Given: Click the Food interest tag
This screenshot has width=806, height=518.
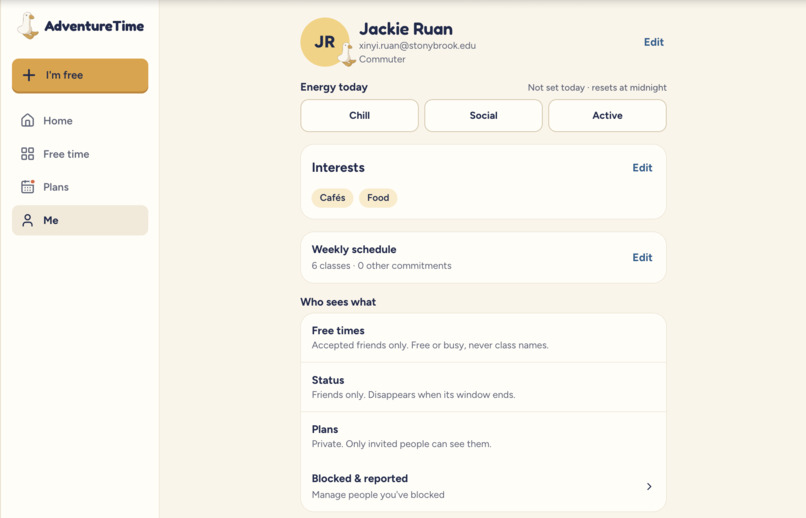Looking at the screenshot, I should click(x=378, y=198).
